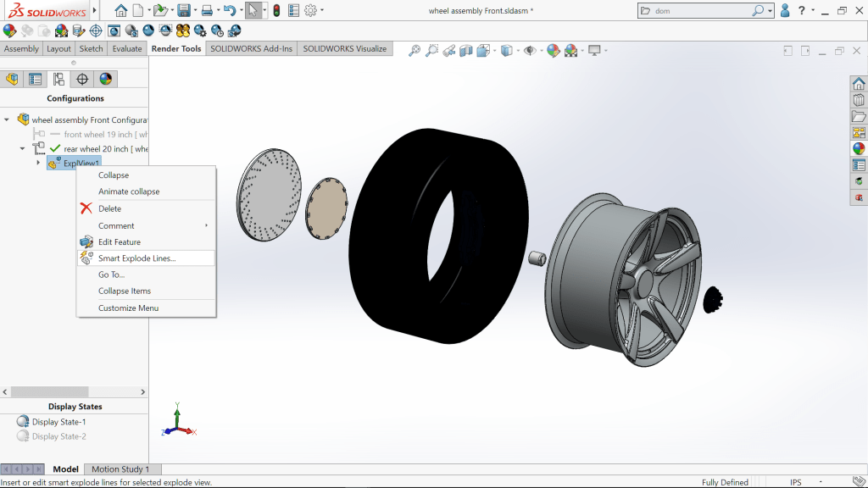Activate Display State-1 radio option
Viewport: 868px width, 488px height.
58,422
